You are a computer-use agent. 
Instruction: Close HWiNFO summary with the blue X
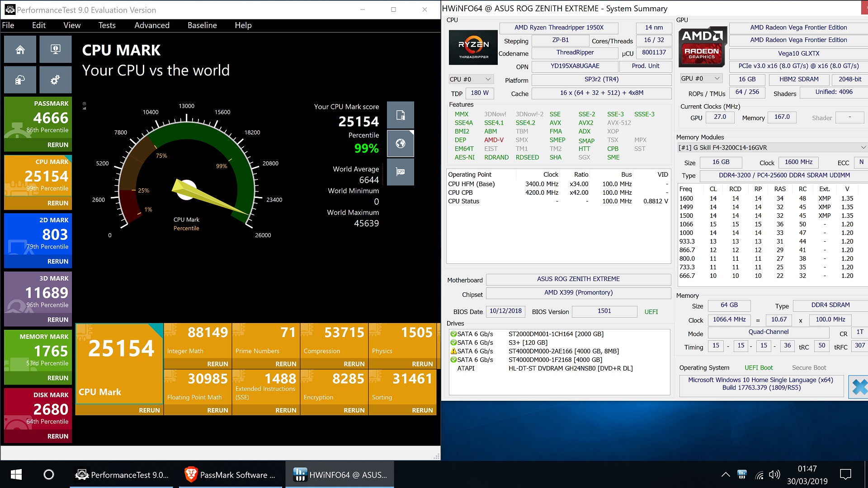pyautogui.click(x=859, y=387)
